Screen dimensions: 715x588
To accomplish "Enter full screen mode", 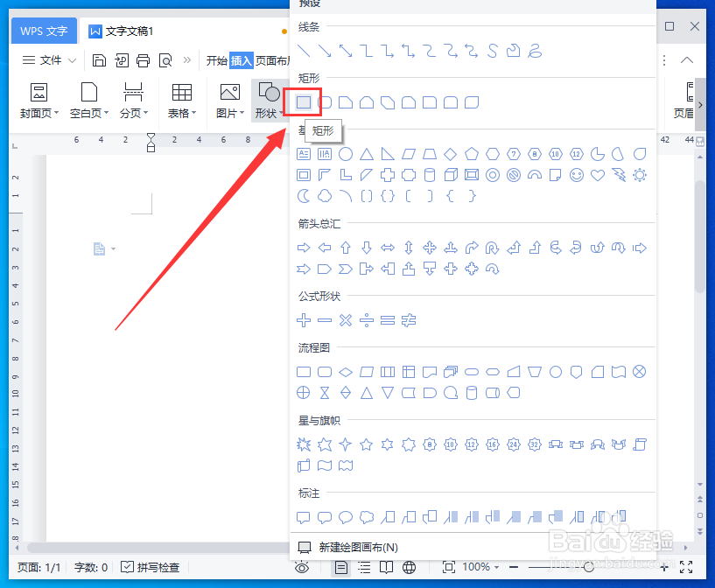I will point(686,567).
